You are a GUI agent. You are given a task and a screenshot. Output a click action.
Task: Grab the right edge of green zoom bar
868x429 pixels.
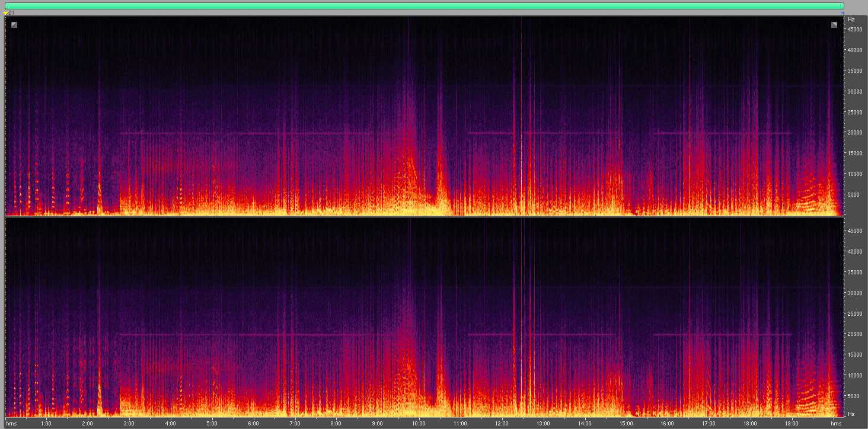[x=843, y=6]
